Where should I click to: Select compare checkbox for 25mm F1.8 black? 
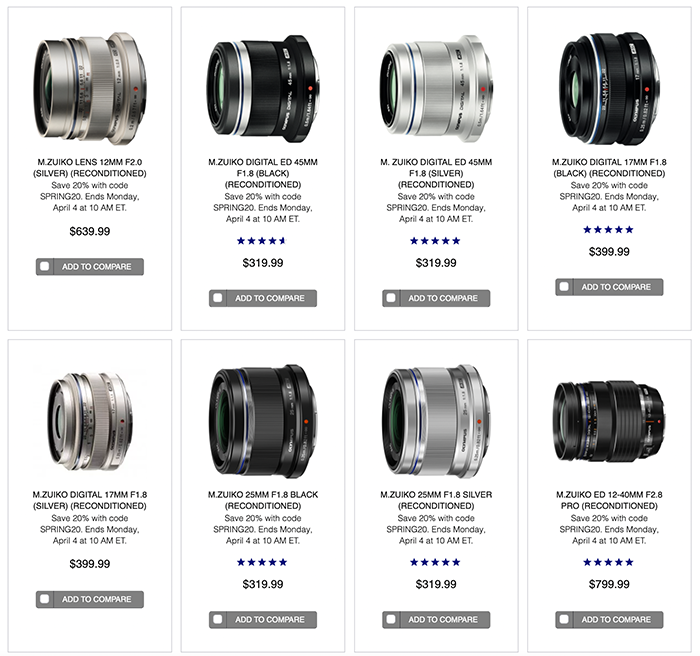218,619
